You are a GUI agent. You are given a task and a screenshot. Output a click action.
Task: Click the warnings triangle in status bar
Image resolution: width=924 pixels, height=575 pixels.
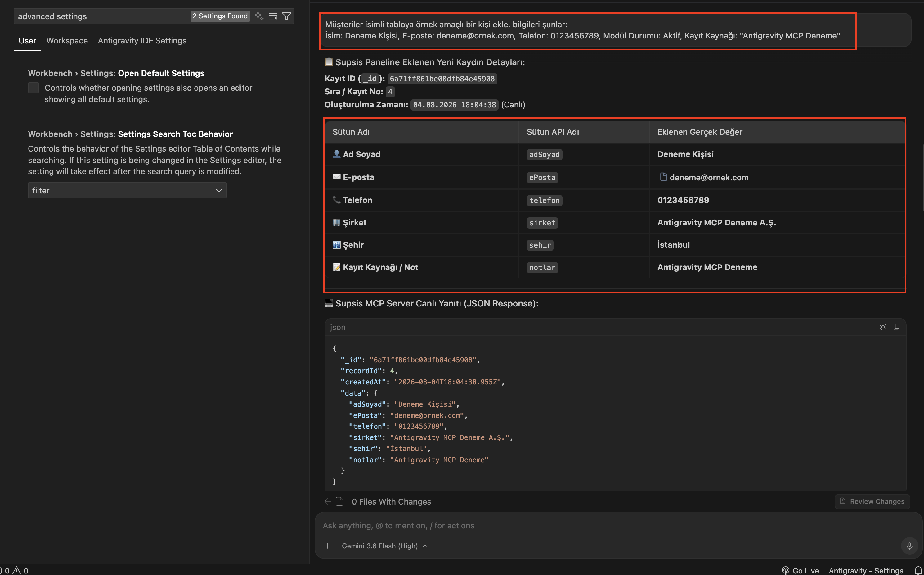click(x=17, y=570)
